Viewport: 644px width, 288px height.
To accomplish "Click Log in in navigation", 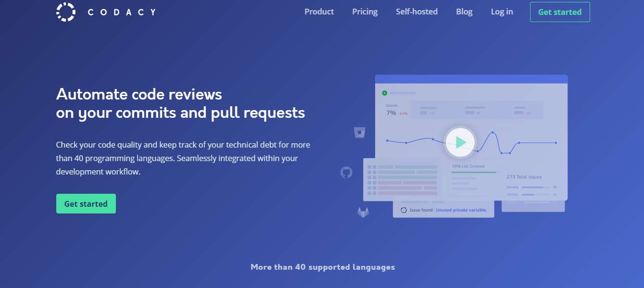I will tap(502, 12).
